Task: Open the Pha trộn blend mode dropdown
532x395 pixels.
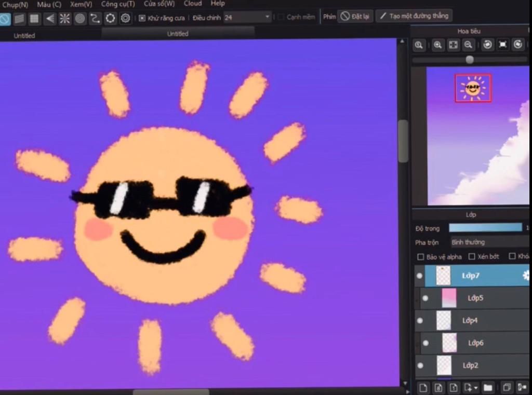Action: click(490, 242)
